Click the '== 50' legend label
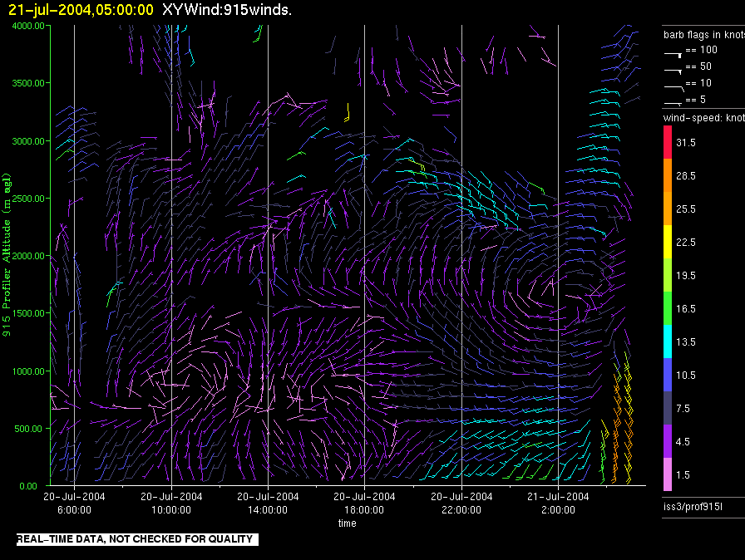This screenshot has width=745, height=560. pyautogui.click(x=698, y=66)
